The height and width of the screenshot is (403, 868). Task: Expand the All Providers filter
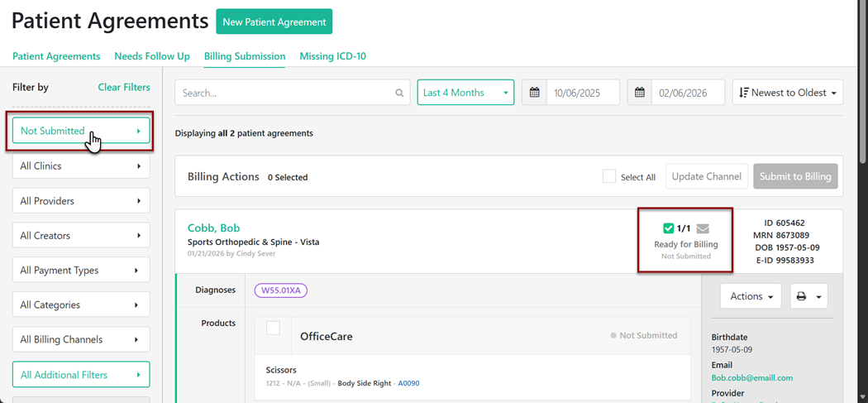[81, 201]
